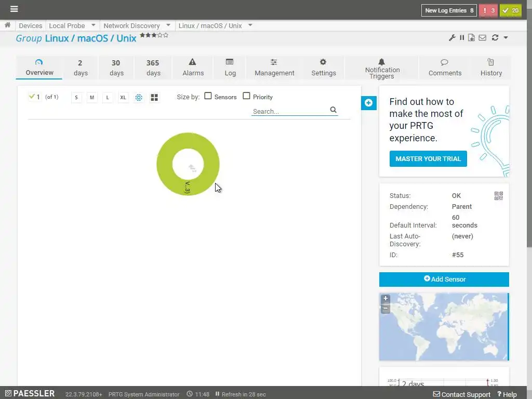Set size M for the view
This screenshot has width=532, height=399.
[92, 98]
